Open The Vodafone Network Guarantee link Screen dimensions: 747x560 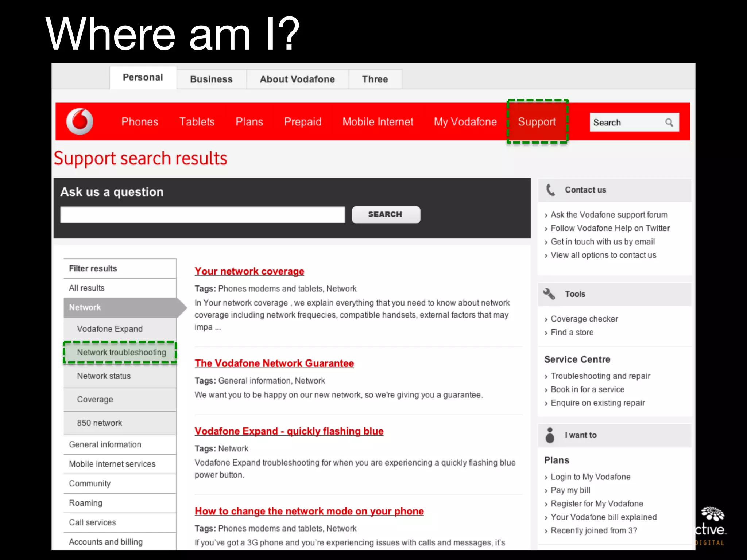[x=274, y=363]
